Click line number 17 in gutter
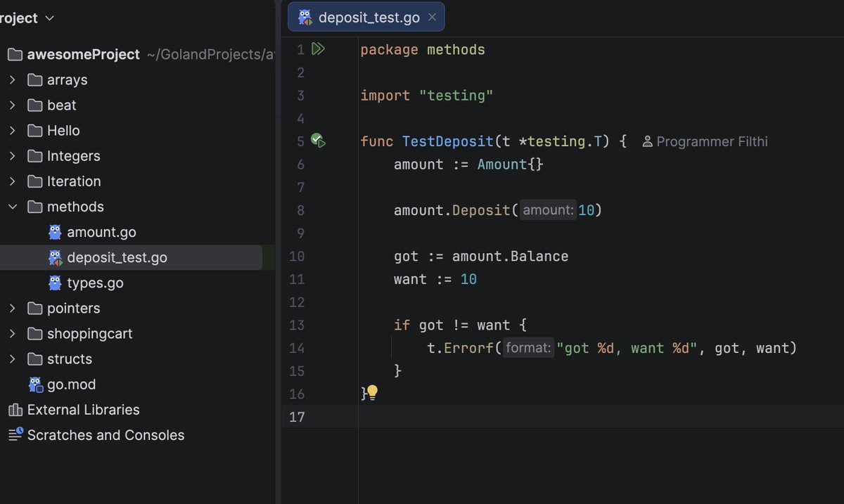844x504 pixels. click(297, 417)
